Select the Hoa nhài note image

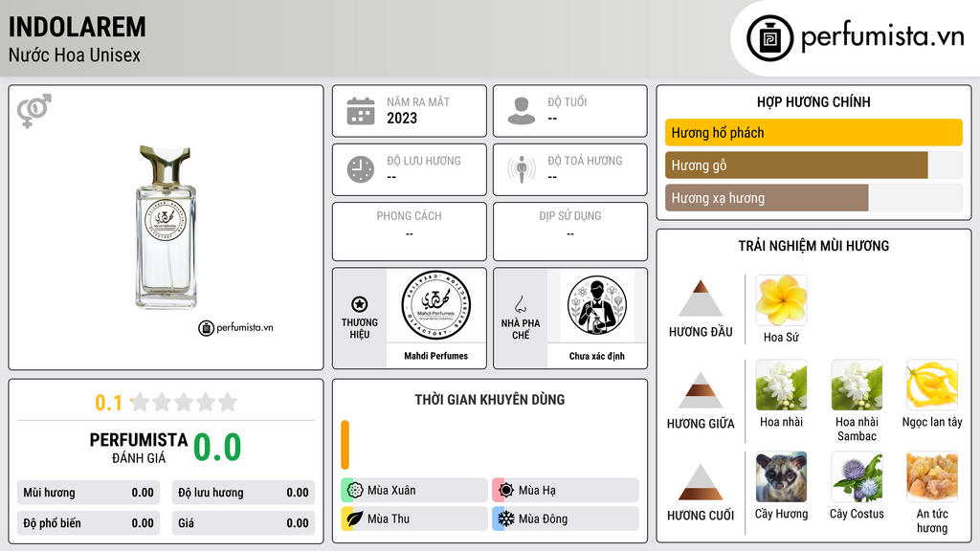pos(781,385)
